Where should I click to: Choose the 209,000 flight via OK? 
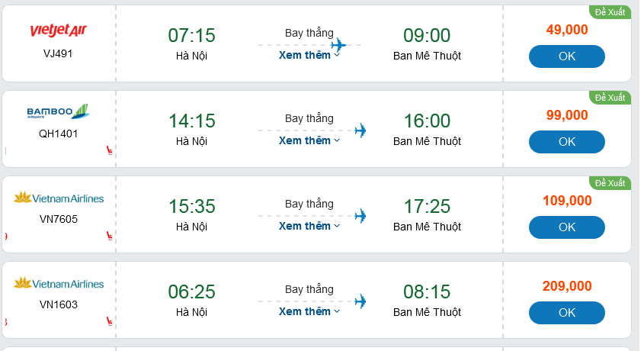click(x=566, y=313)
